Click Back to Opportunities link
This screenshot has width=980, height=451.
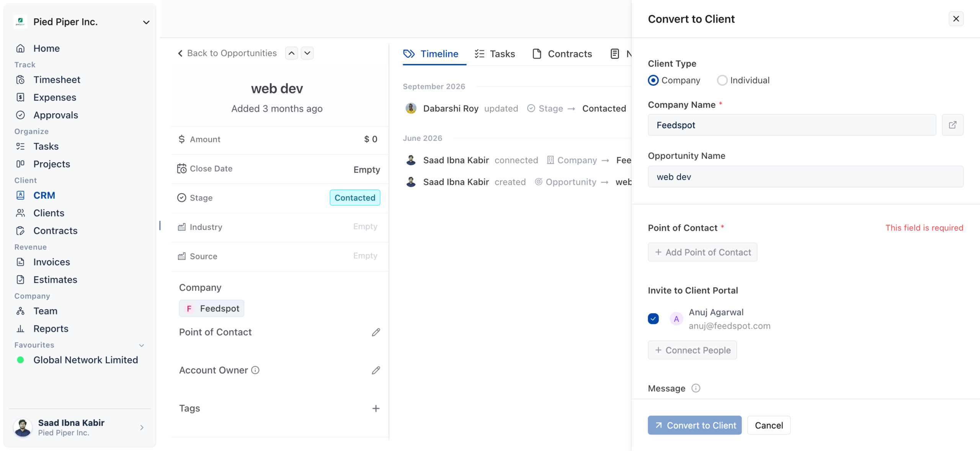pyautogui.click(x=227, y=53)
